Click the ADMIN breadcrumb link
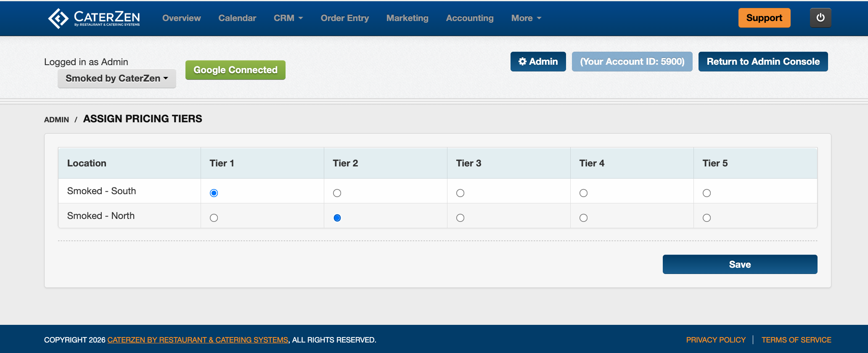Screen dimensions: 868x353 (x=56, y=119)
